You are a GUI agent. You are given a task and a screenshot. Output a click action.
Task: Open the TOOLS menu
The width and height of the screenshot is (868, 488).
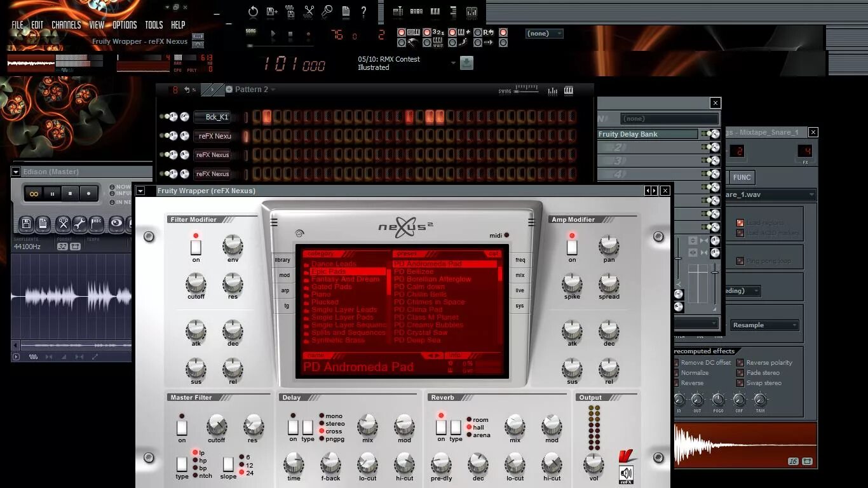point(154,25)
